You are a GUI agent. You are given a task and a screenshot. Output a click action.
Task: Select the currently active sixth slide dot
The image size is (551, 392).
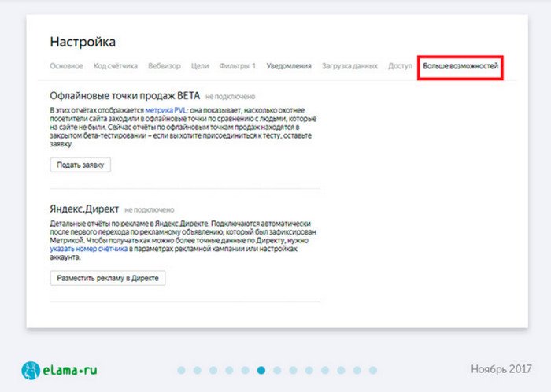261,370
